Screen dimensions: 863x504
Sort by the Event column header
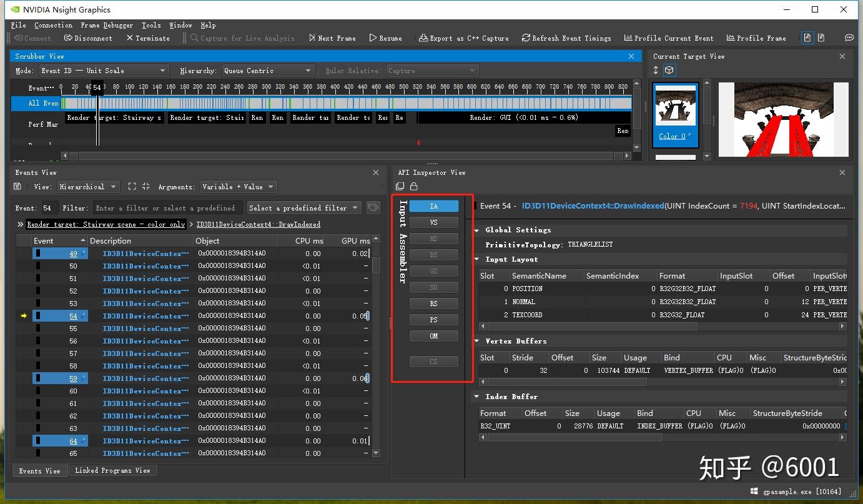(59, 240)
